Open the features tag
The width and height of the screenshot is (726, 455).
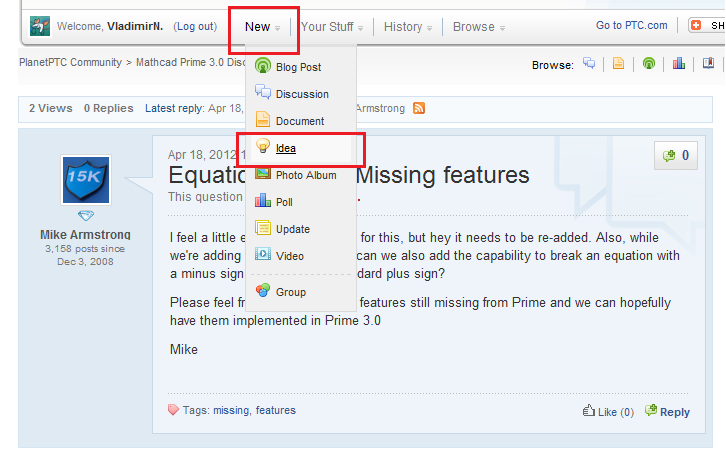click(275, 410)
